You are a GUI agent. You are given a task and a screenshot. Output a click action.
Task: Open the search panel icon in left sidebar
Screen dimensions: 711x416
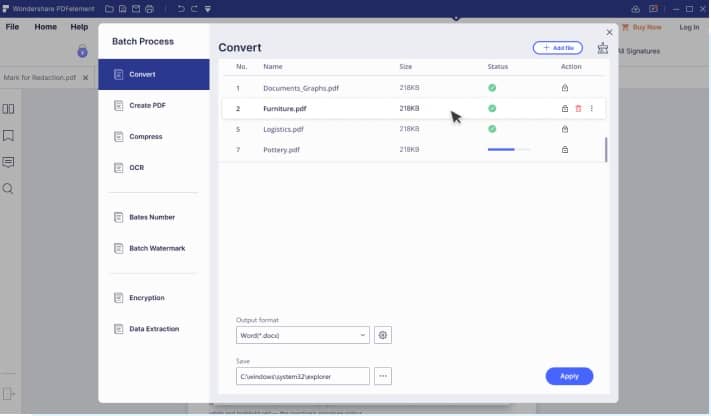pyautogui.click(x=8, y=188)
